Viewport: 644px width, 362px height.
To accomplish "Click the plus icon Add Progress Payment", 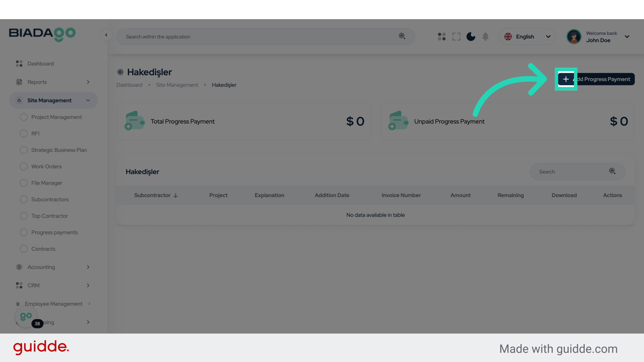I will 566,79.
